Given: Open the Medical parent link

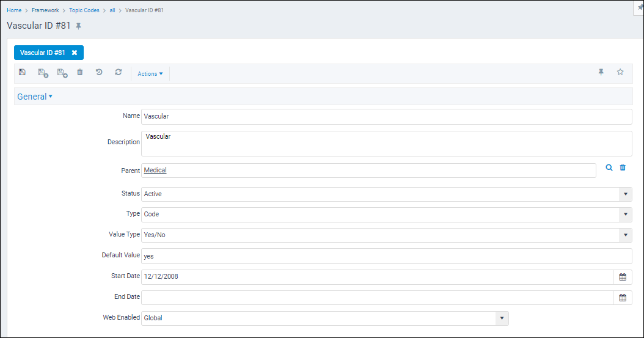Looking at the screenshot, I should [155, 170].
